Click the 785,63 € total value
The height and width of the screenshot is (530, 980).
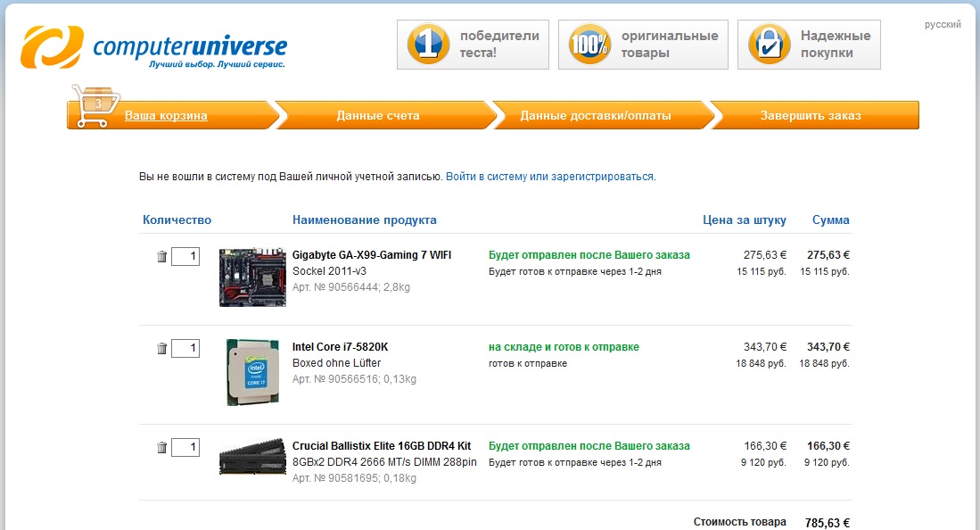click(828, 523)
